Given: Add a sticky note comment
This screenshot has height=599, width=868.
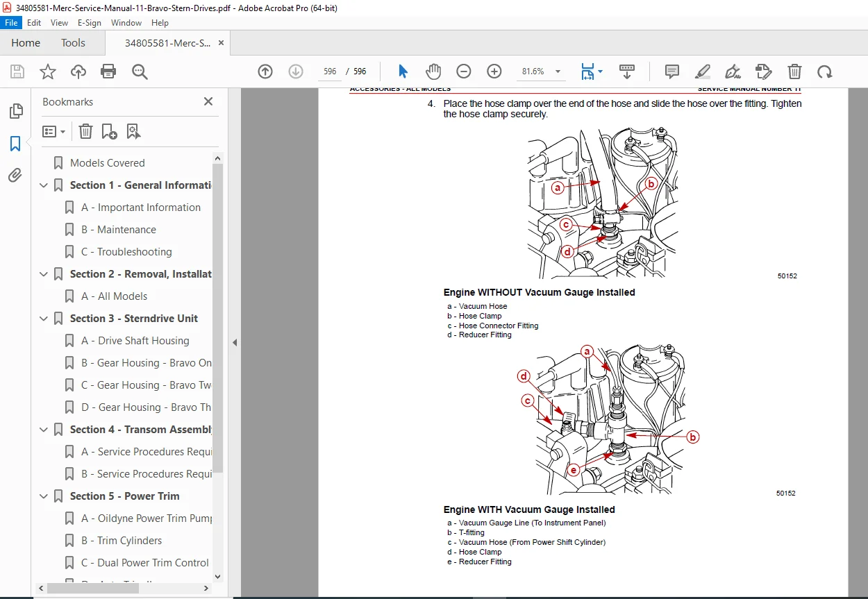Looking at the screenshot, I should coord(672,71).
